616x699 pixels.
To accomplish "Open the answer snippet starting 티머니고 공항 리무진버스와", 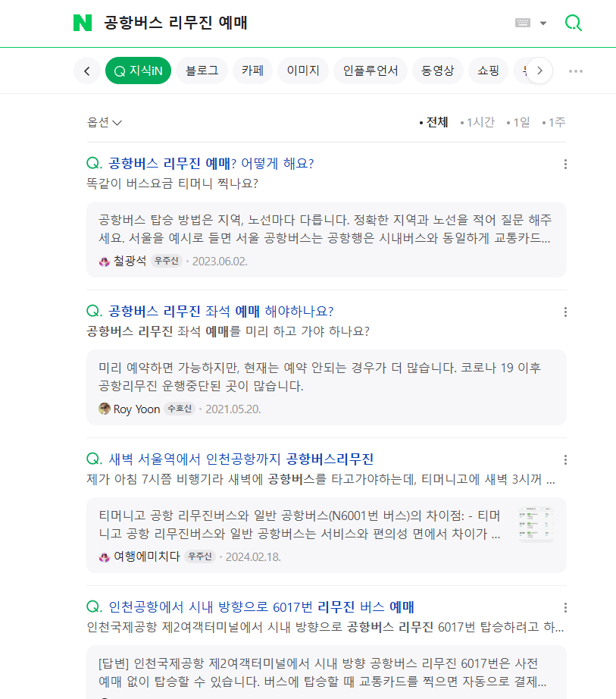I will [299, 525].
